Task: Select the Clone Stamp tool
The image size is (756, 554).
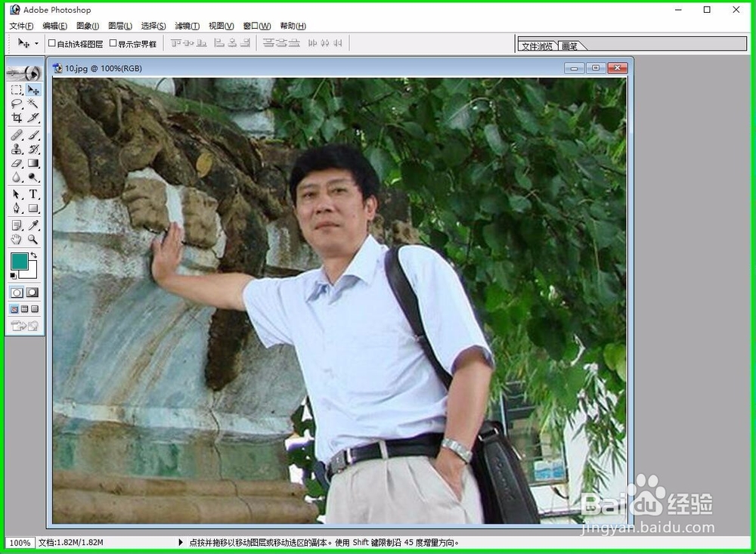Action: (17, 149)
